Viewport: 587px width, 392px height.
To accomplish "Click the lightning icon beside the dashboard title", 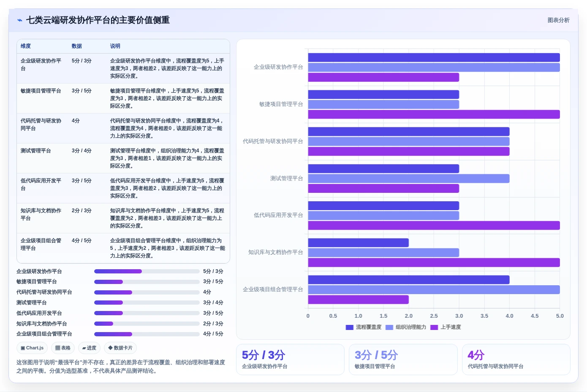I will click(20, 20).
